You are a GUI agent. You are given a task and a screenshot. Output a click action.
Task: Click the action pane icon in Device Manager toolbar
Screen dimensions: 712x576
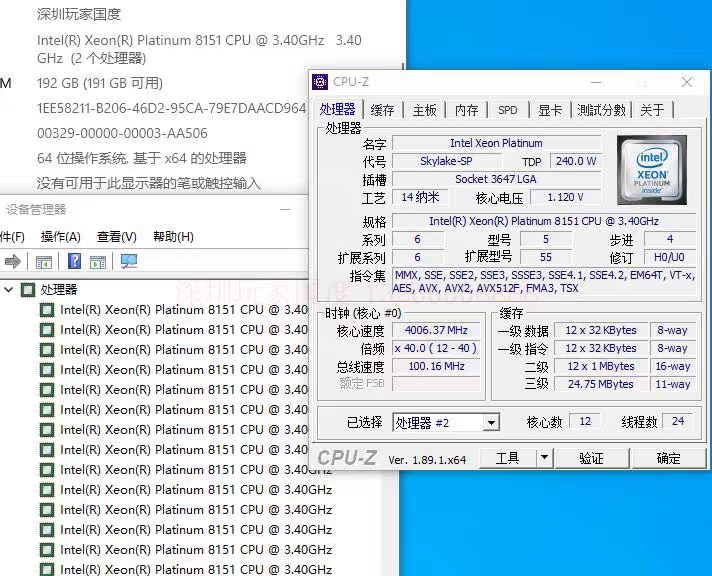pyautogui.click(x=98, y=262)
